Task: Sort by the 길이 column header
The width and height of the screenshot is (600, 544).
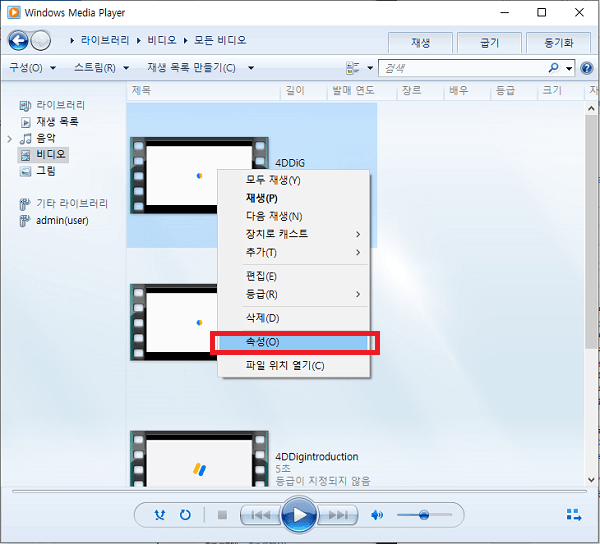Action: click(x=304, y=91)
